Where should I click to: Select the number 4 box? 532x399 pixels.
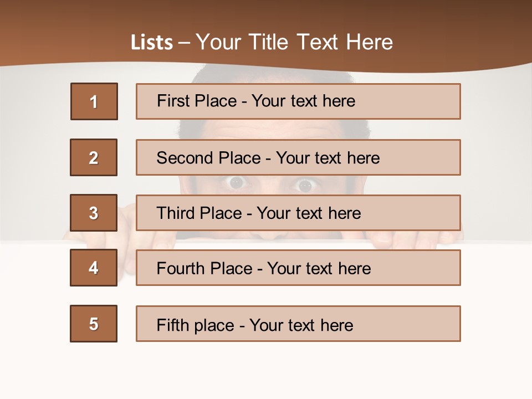click(94, 268)
